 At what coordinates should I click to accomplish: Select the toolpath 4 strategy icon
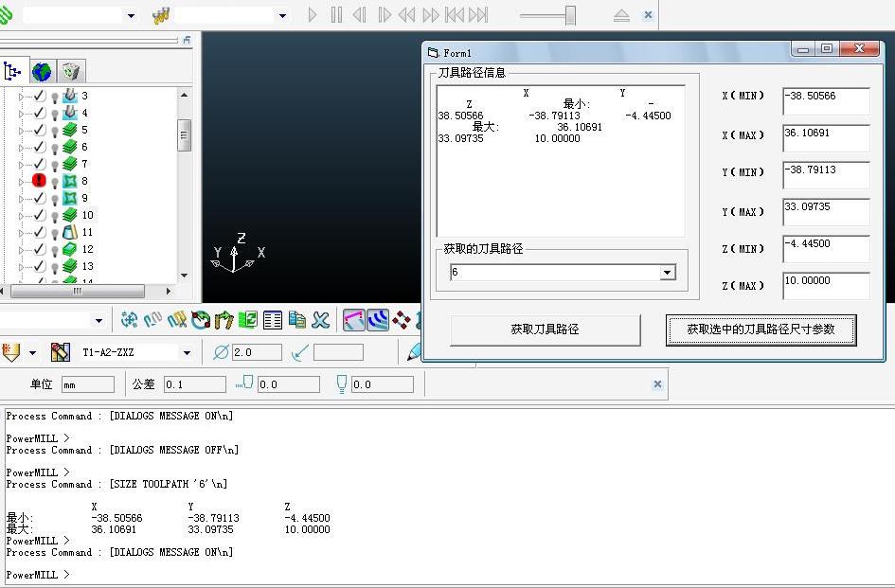(70, 112)
